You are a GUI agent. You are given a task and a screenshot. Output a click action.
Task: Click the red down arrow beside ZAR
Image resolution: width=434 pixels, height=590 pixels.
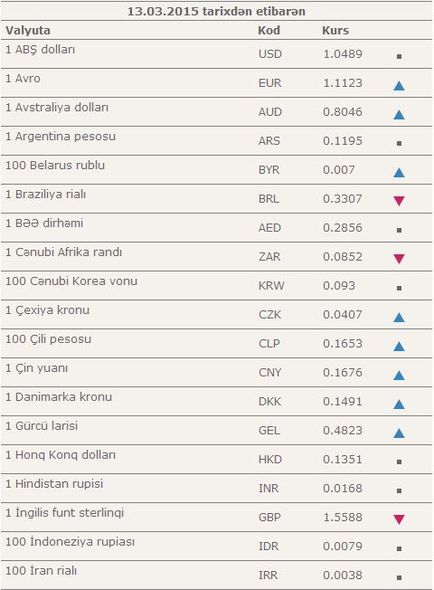(399, 259)
